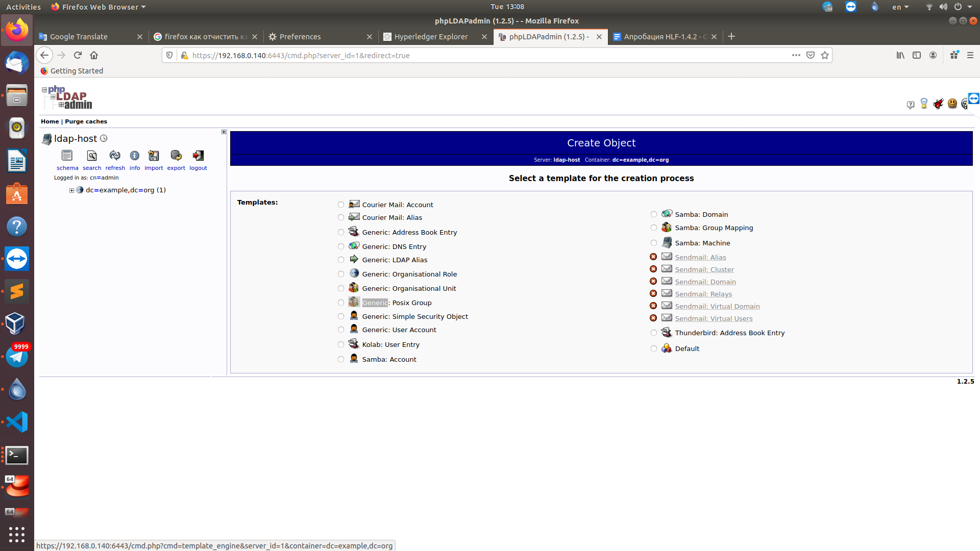The width and height of the screenshot is (980, 551).
Task: Click the logout icon
Action: (198, 156)
